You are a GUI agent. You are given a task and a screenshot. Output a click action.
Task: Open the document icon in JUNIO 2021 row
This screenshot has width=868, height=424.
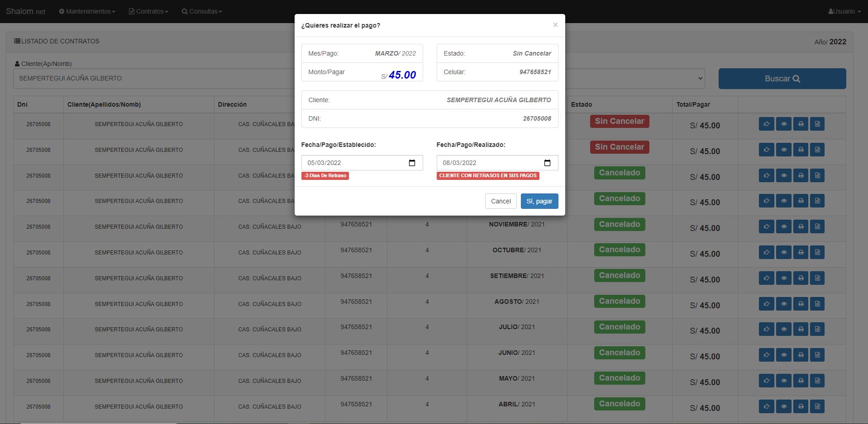pos(817,355)
